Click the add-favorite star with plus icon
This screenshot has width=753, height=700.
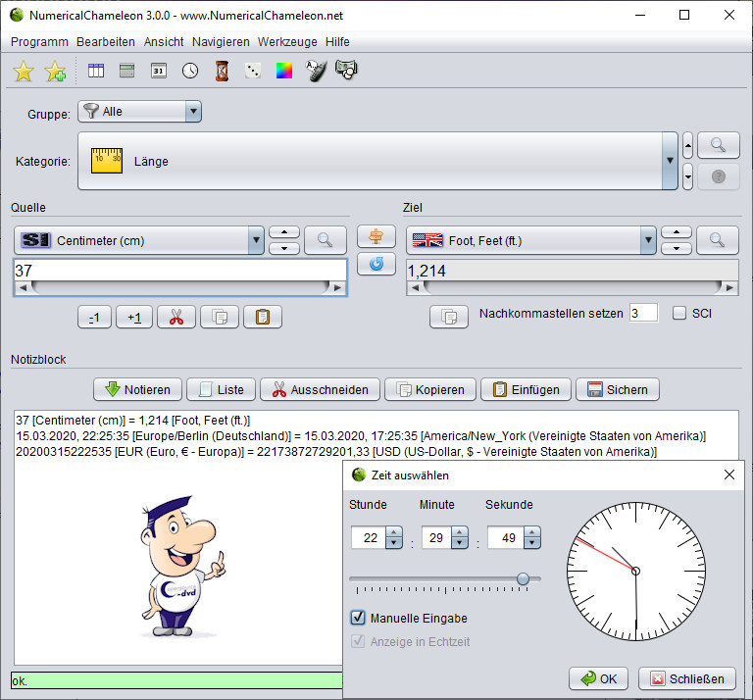(56, 71)
